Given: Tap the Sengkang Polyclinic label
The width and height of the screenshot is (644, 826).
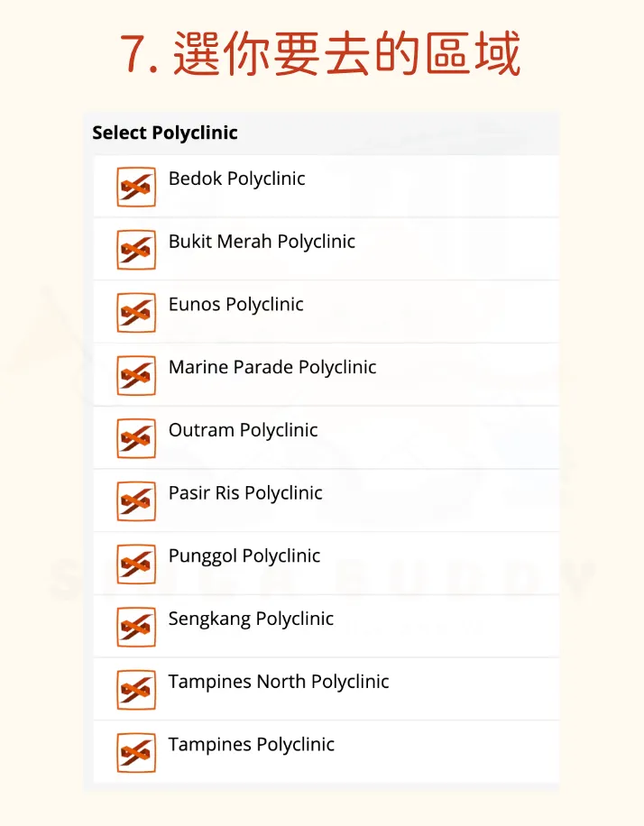Looking at the screenshot, I should coord(251,619).
